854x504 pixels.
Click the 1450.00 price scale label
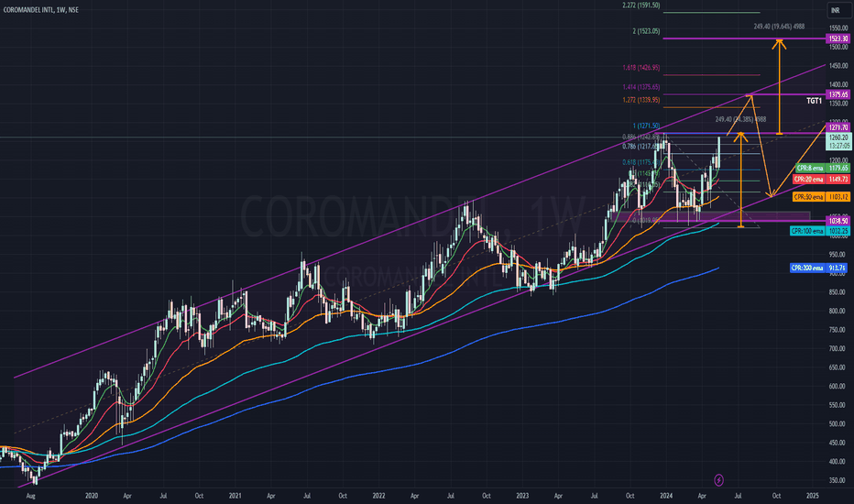838,66
